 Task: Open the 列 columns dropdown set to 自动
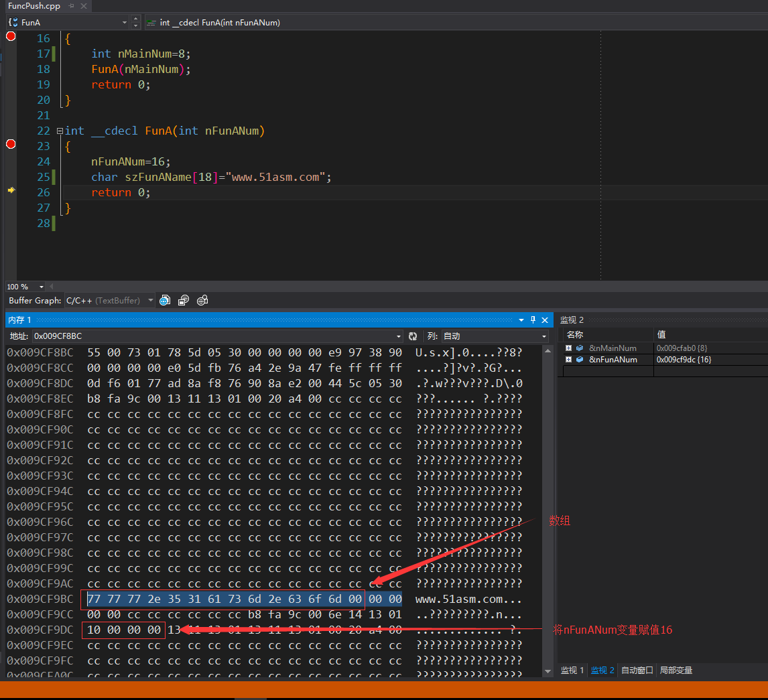[x=543, y=336]
